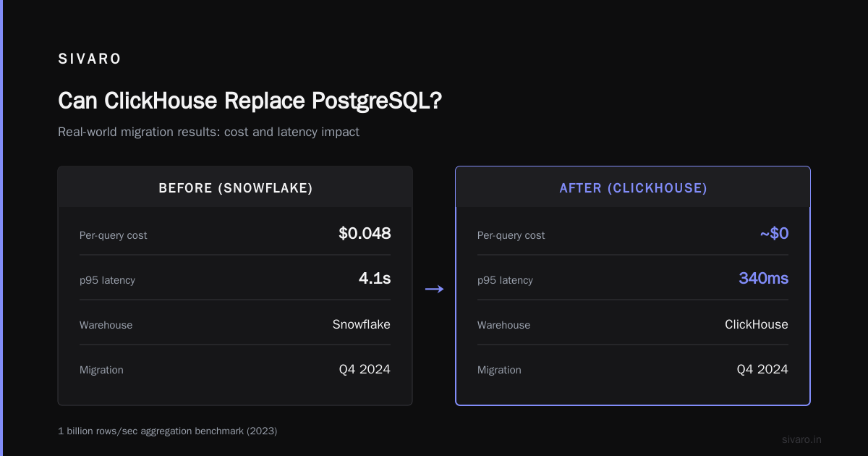The width and height of the screenshot is (868, 456).
Task: Click the '1 billion rows/sec aggregation benchmark' footnote
Action: coord(167,431)
